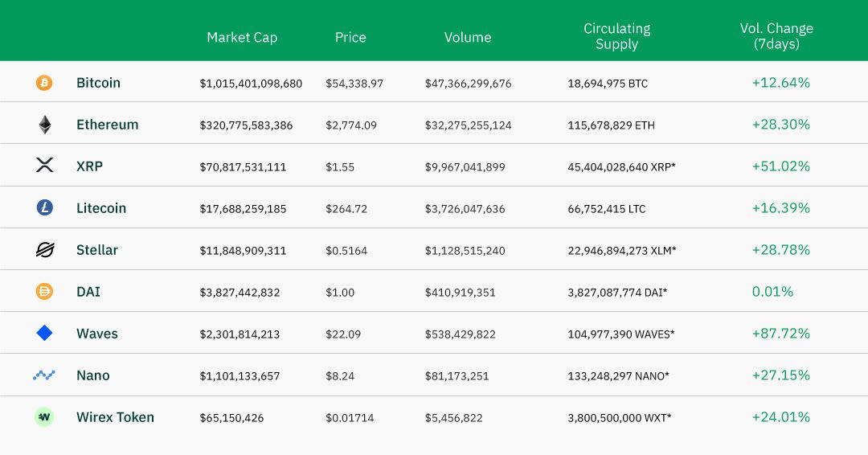Click the DAI coin icon

[x=44, y=292]
